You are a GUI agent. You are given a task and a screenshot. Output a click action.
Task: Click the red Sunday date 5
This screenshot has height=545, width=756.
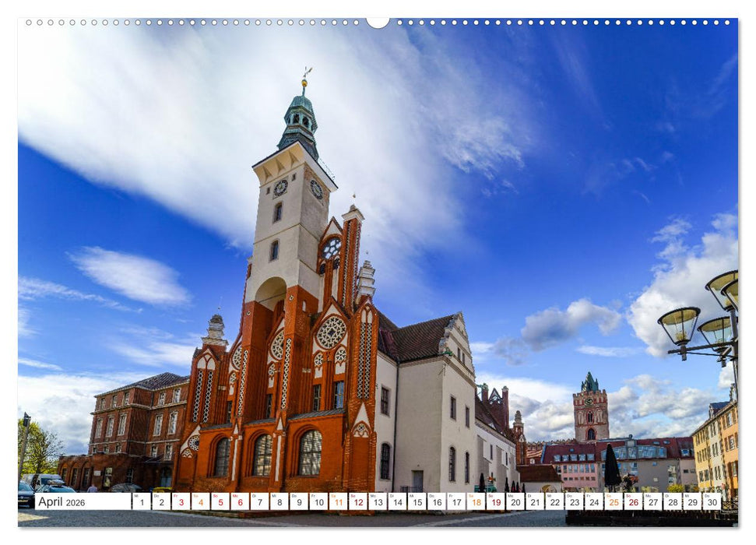click(220, 501)
